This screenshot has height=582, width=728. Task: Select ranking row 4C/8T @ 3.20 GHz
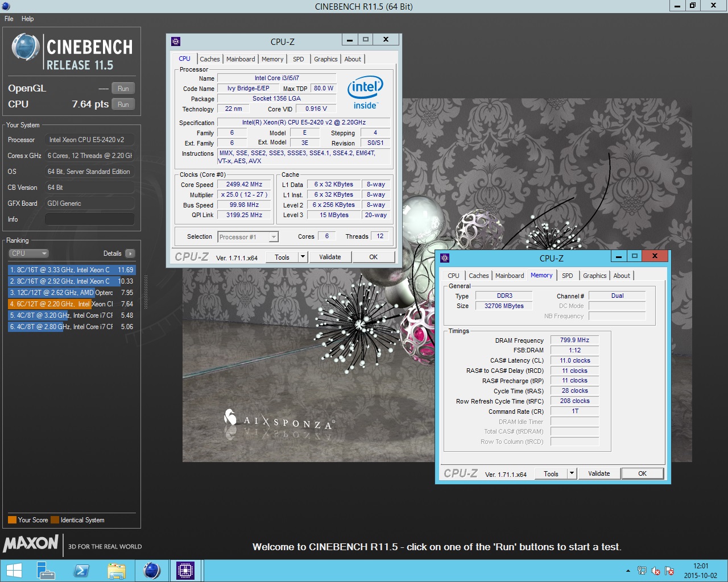pyautogui.click(x=72, y=315)
